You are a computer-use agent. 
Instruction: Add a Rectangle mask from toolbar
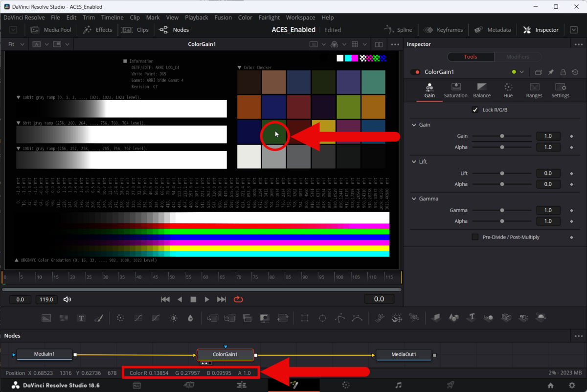[305, 318]
